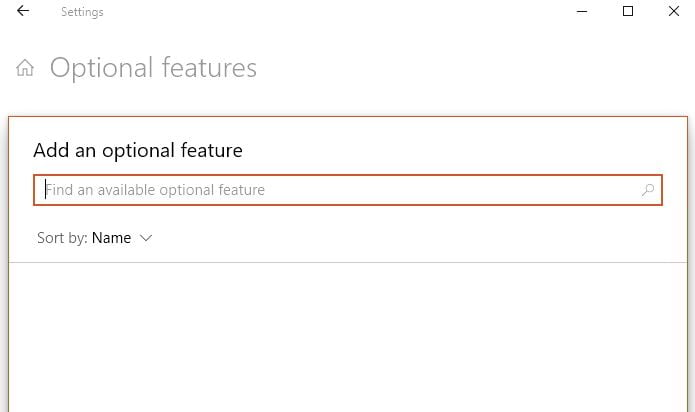Image resolution: width=695 pixels, height=412 pixels.
Task: Open the Settings home icon
Action: point(25,68)
